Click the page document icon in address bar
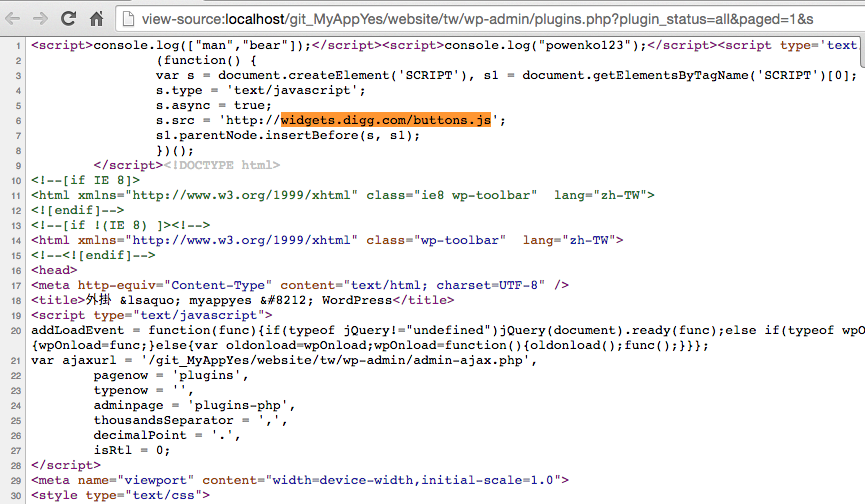This screenshot has width=865, height=504. coord(128,19)
